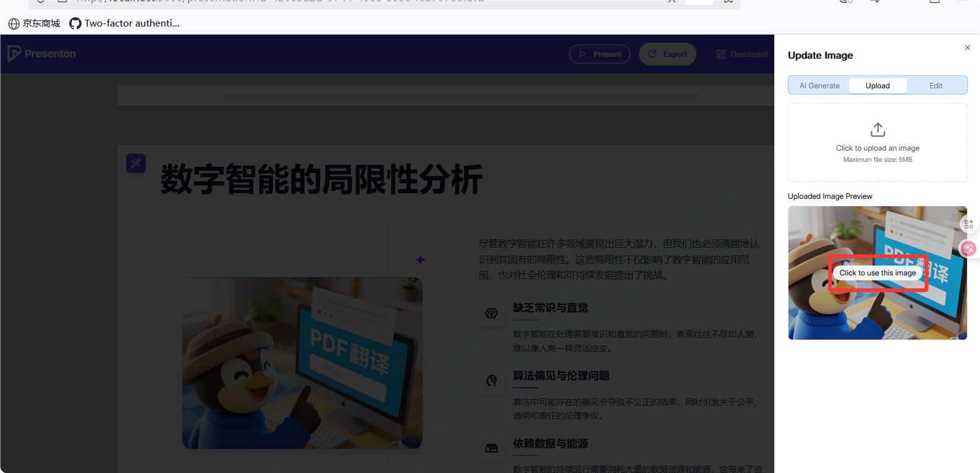Click the upload image dropzone
Viewport: 980px width, 473px height.
tap(877, 143)
